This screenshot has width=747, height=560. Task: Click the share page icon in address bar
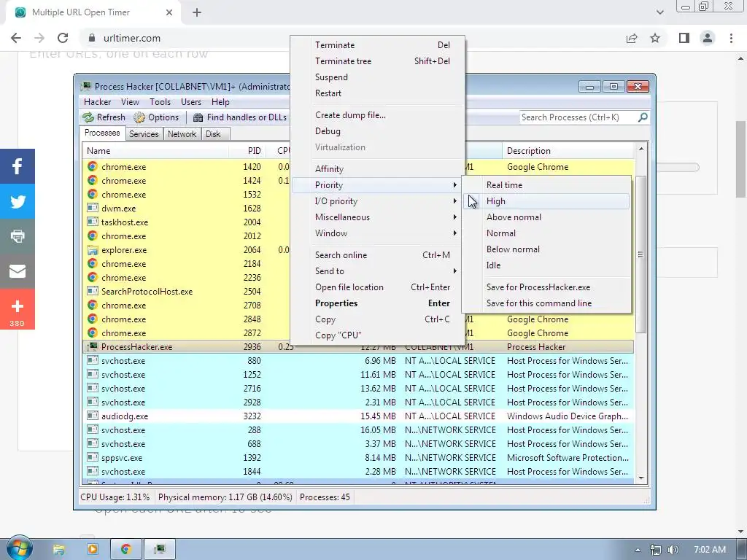click(x=632, y=38)
